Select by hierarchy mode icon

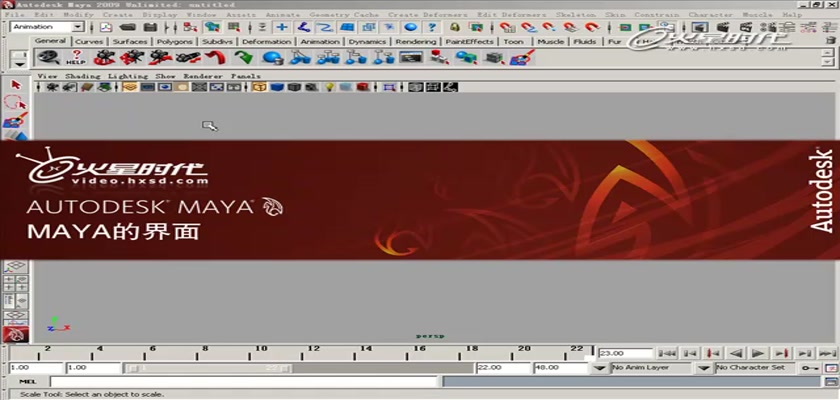pos(190,27)
